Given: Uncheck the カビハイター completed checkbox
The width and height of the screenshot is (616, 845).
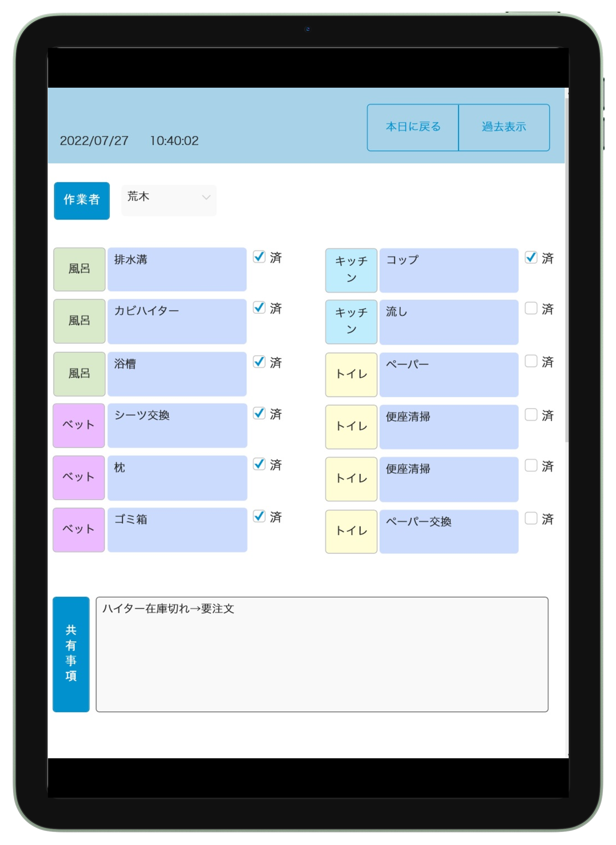Looking at the screenshot, I should pos(259,308).
